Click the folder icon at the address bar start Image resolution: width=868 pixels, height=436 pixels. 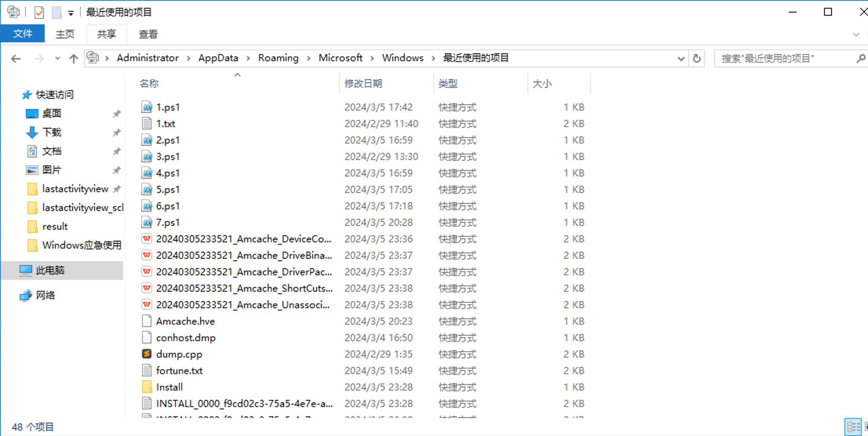tap(93, 58)
